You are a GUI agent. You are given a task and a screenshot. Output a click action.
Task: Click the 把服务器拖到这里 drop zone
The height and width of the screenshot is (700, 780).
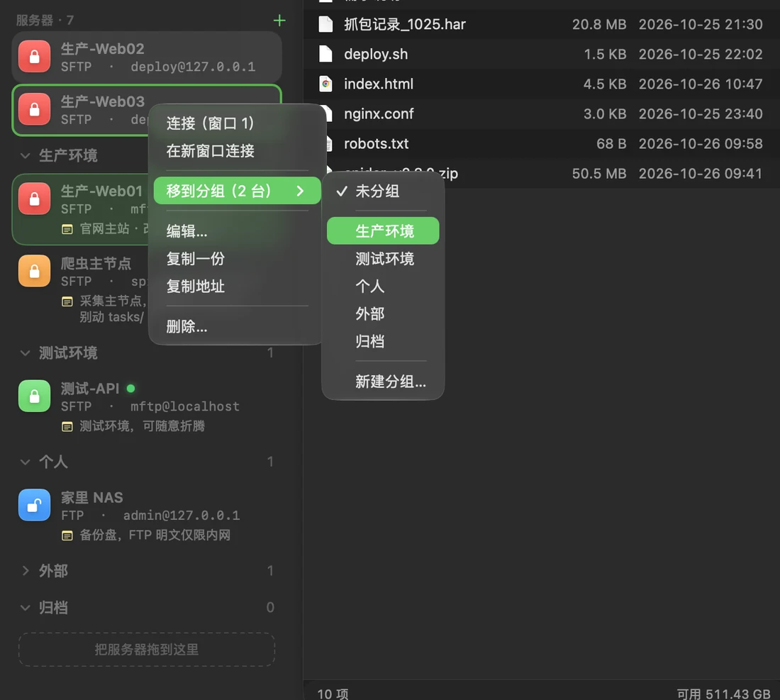pyautogui.click(x=147, y=649)
